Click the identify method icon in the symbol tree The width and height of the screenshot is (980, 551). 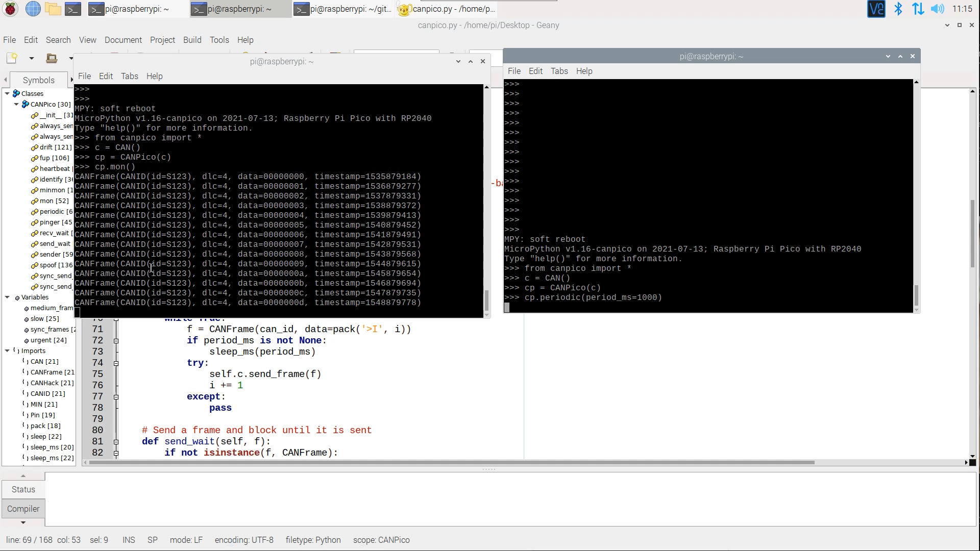pyautogui.click(x=34, y=180)
